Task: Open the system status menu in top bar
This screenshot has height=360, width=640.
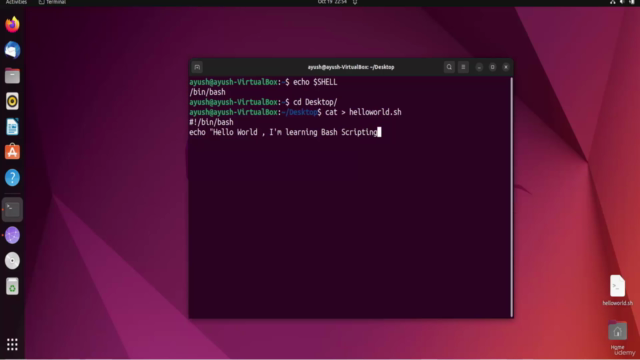Action: (623, 2)
